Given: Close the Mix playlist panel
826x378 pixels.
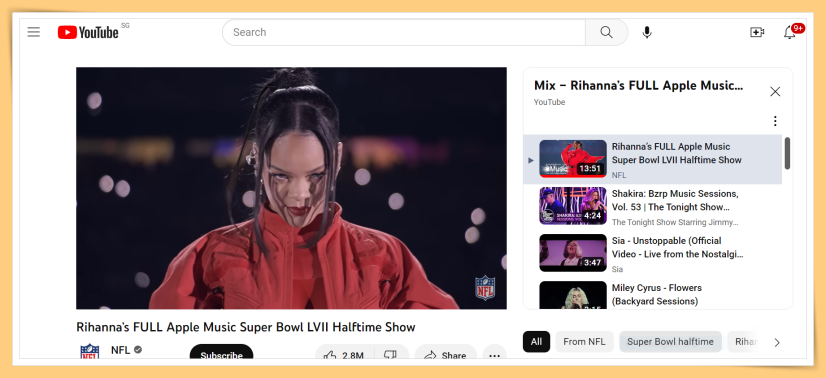Looking at the screenshot, I should pyautogui.click(x=775, y=92).
